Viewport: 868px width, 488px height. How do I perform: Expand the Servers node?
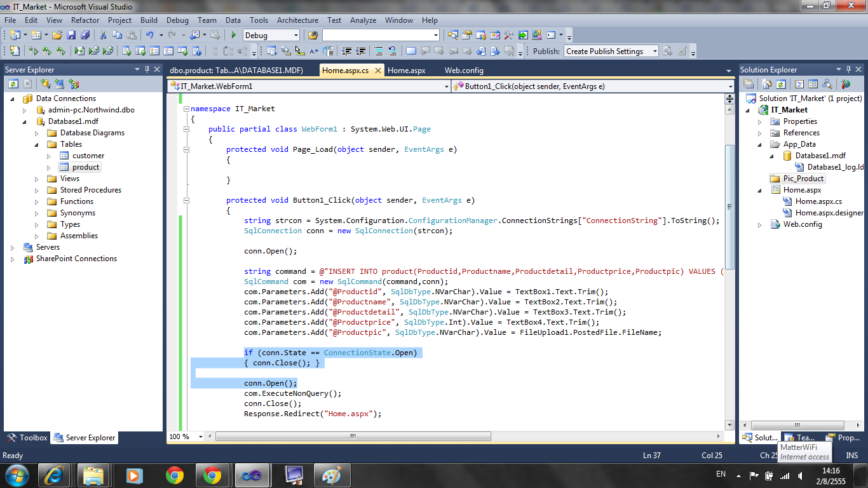12,247
